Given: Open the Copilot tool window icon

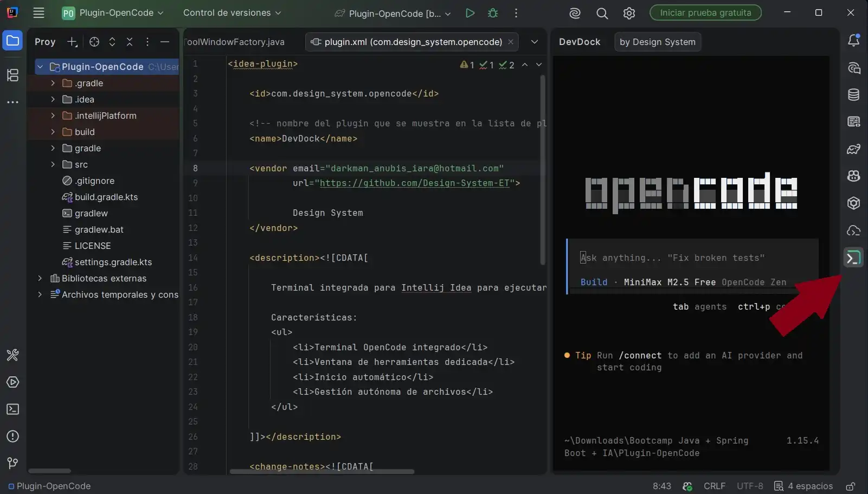Looking at the screenshot, I should (x=854, y=176).
